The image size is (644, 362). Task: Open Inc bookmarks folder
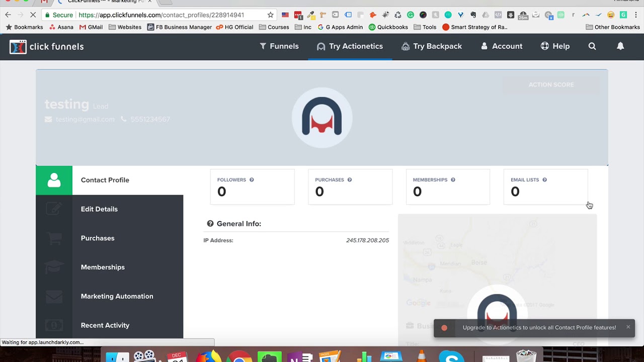pyautogui.click(x=303, y=27)
